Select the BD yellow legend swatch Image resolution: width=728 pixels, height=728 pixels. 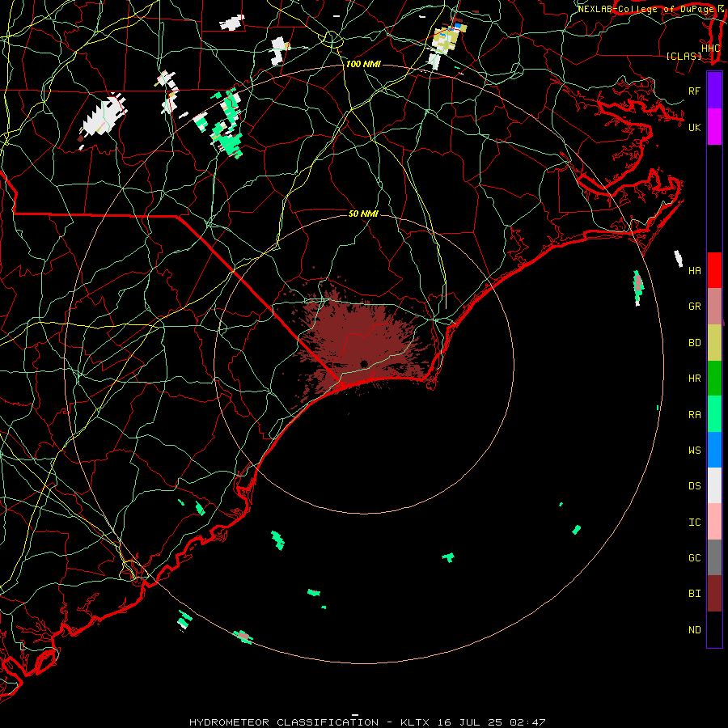tap(714, 342)
